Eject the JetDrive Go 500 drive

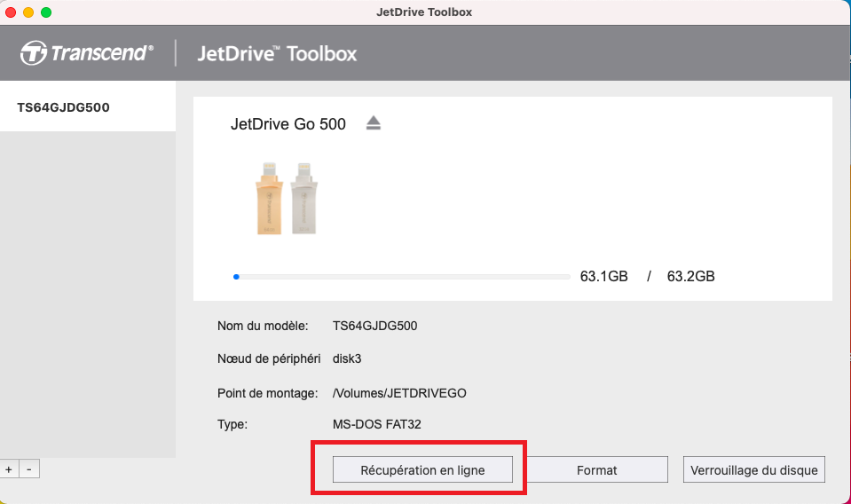click(373, 123)
